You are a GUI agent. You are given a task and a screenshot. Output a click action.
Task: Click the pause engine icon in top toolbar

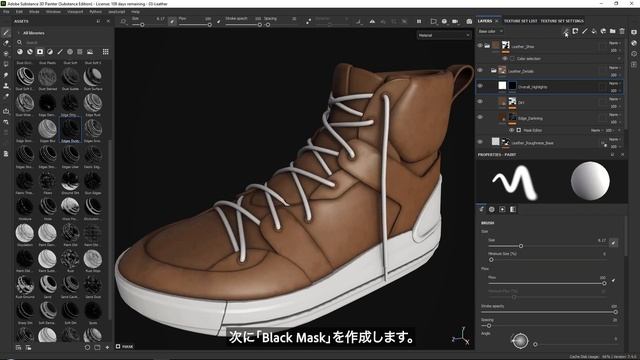(419, 21)
